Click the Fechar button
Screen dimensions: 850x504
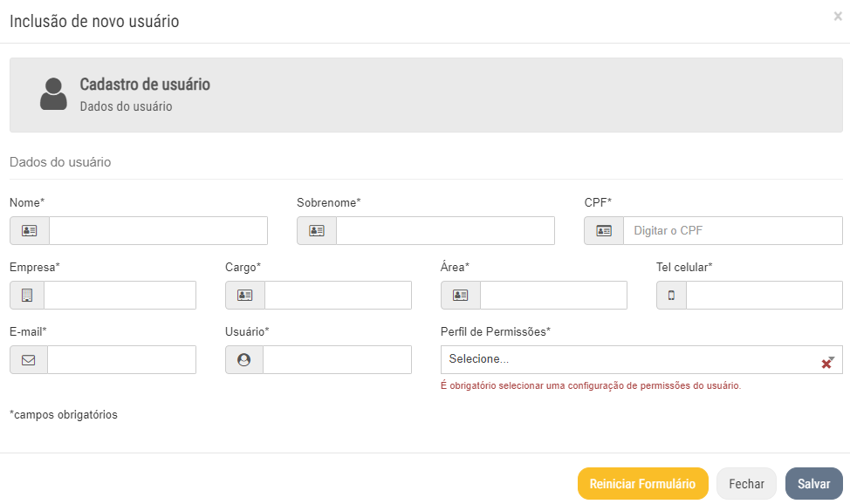point(746,484)
